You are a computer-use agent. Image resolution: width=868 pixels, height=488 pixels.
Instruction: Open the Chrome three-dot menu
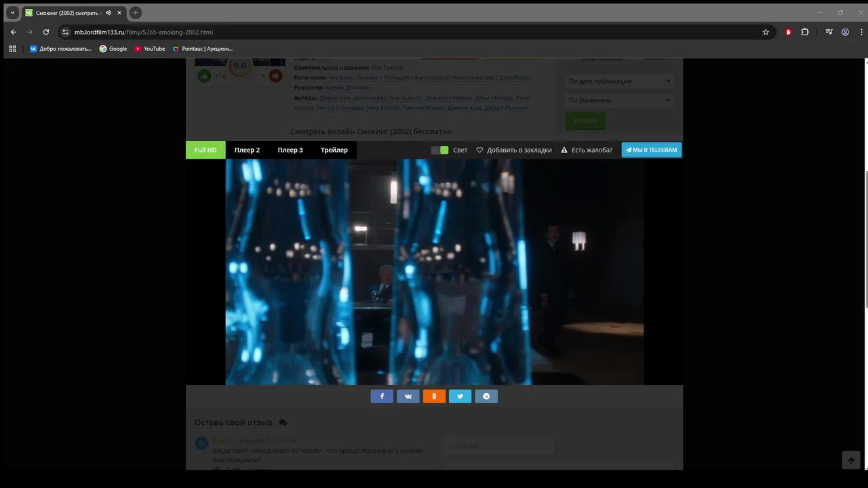[x=861, y=32]
